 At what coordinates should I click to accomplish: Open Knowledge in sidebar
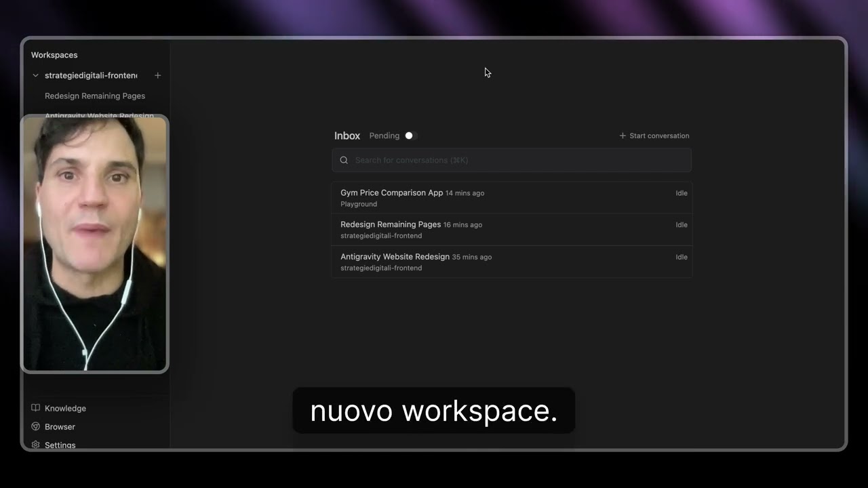[65, 408]
